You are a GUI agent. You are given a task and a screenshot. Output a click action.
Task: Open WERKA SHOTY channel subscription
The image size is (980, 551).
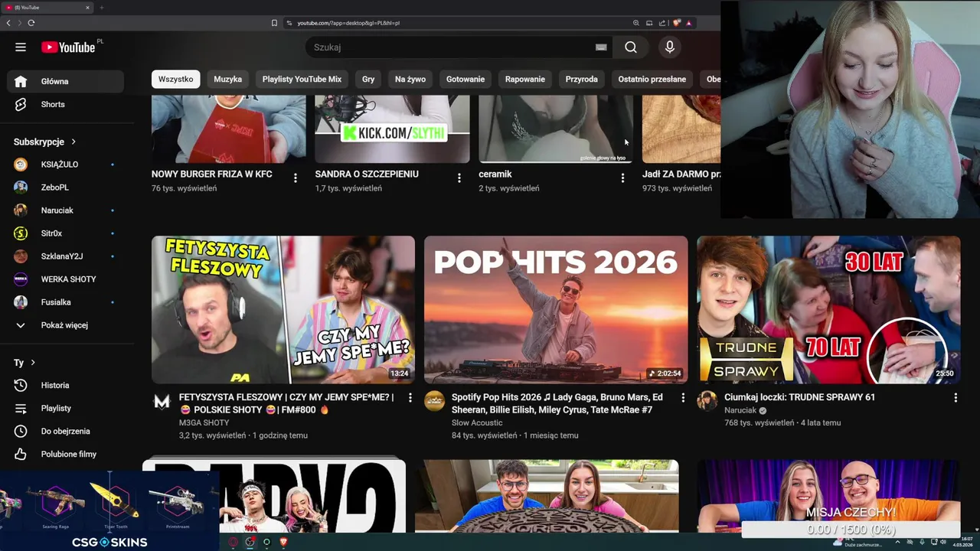[x=65, y=279]
